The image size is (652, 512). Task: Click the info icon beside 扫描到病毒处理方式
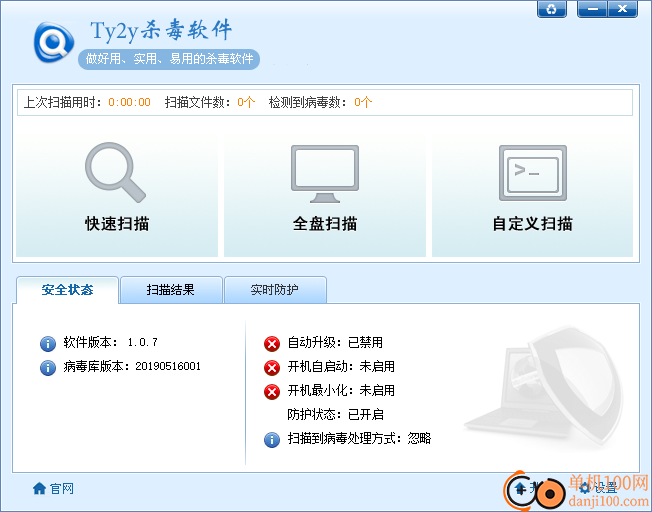[x=272, y=440]
